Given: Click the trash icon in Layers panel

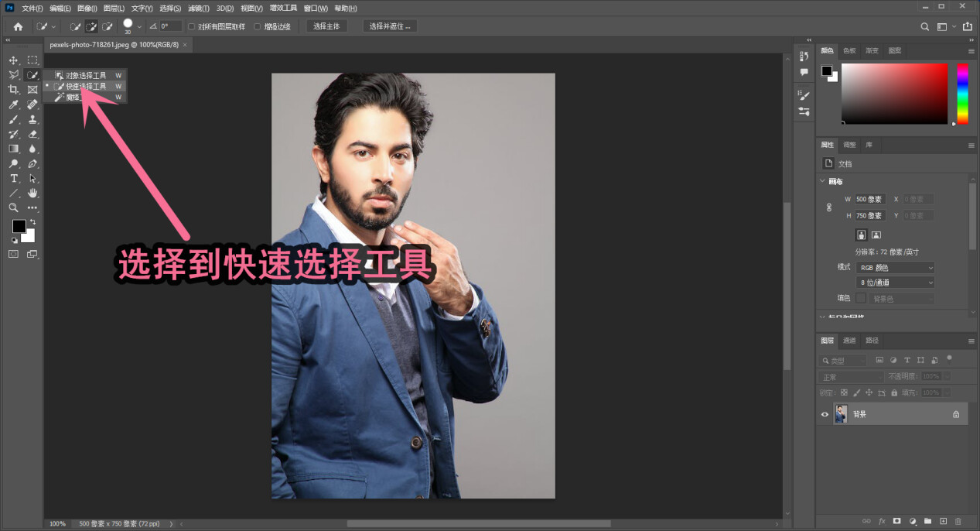Looking at the screenshot, I should click(x=958, y=521).
